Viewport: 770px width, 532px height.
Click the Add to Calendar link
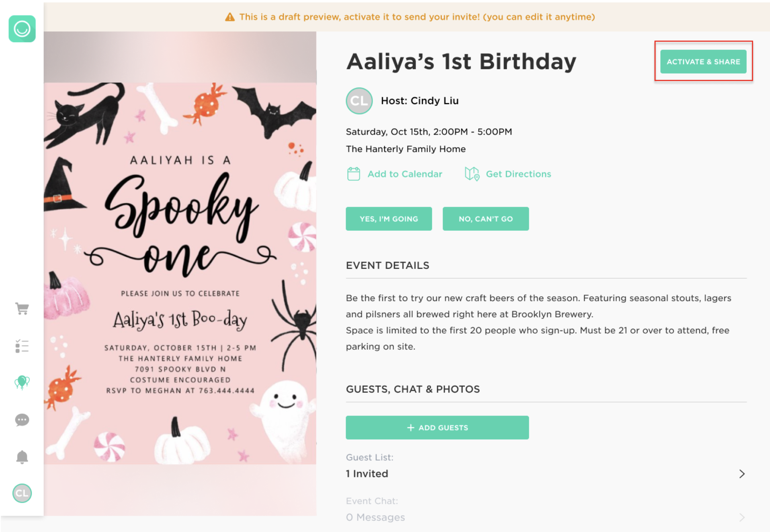tap(405, 174)
